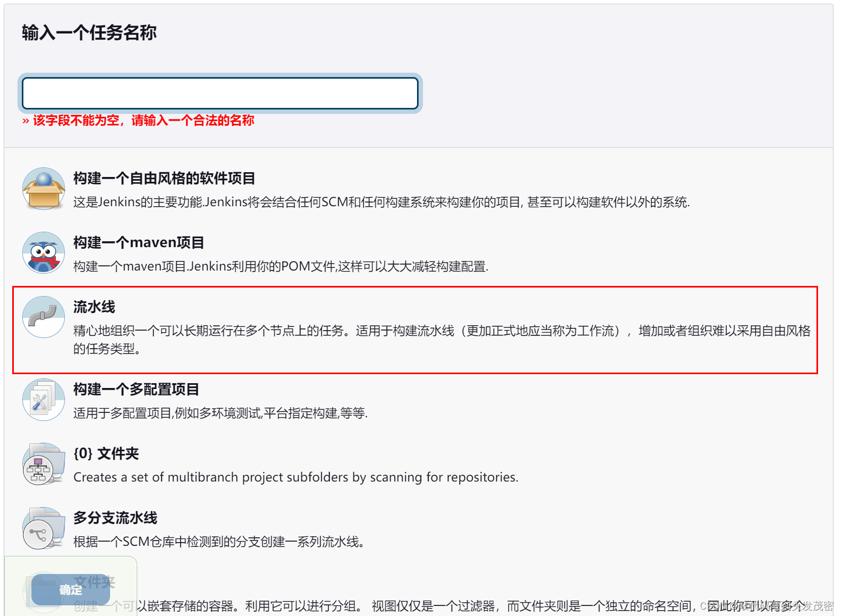Image resolution: width=842 pixels, height=616 pixels.
Task: Choose 构建一个自由风格的软件项目 title
Action: pyautogui.click(x=164, y=178)
